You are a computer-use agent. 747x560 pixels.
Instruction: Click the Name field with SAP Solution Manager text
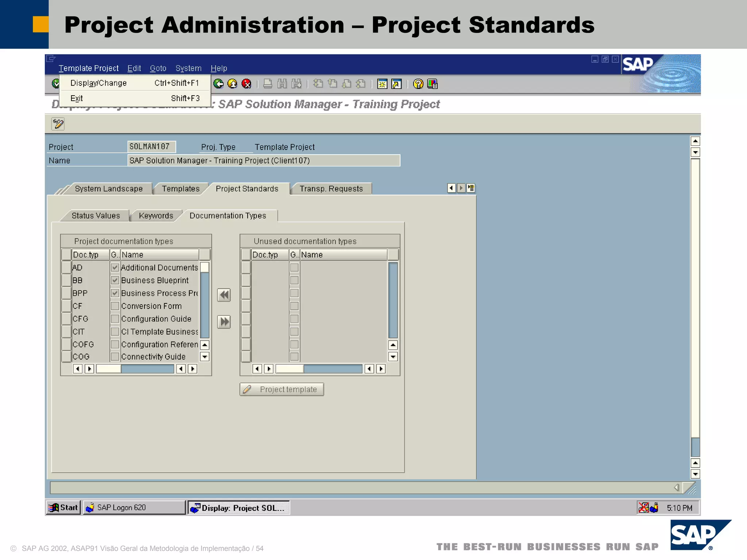[x=264, y=160]
